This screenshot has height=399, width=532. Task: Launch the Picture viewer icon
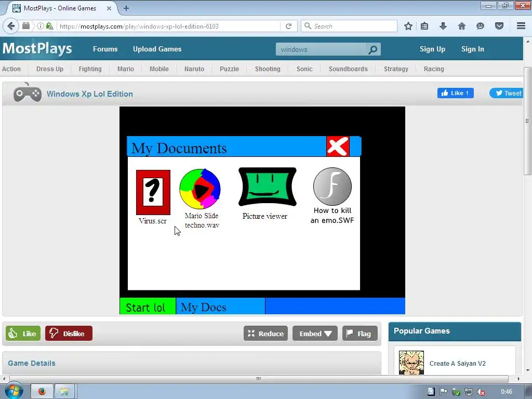pyautogui.click(x=268, y=187)
